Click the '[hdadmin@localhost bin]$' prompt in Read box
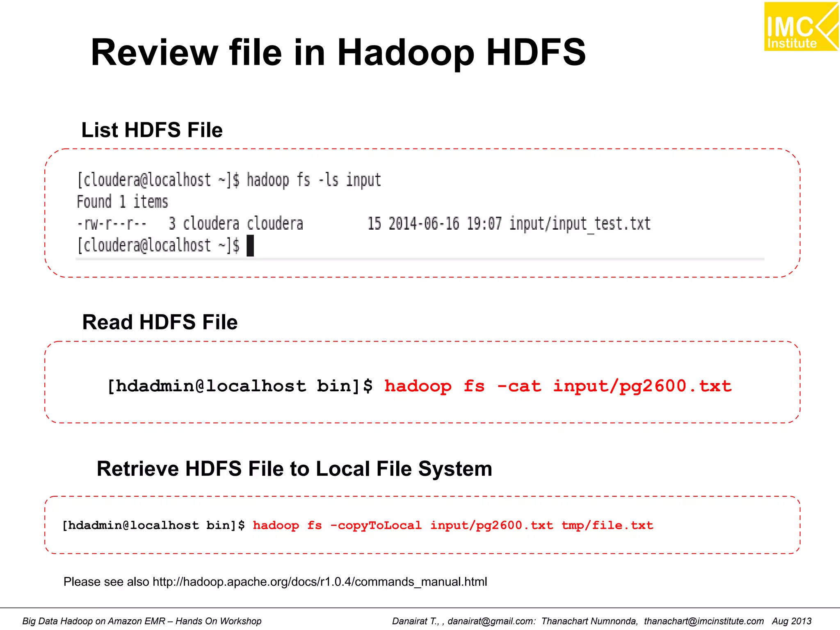840x630 pixels. tap(240, 386)
